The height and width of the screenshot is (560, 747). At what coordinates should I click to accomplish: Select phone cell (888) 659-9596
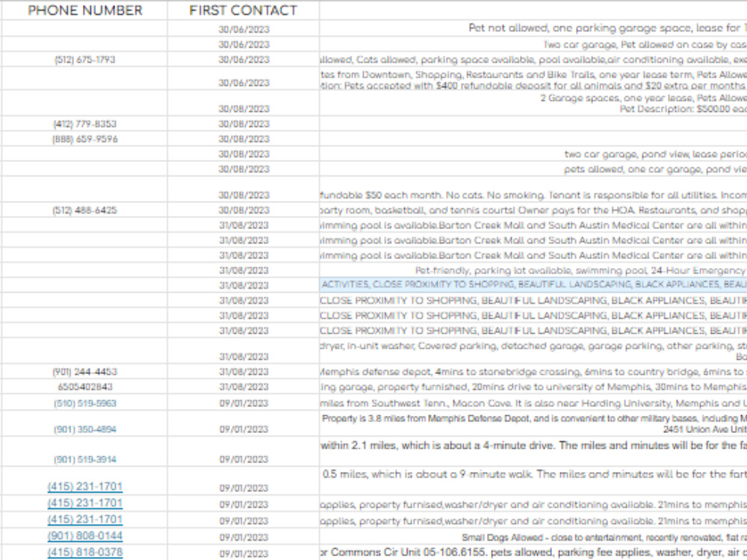(x=85, y=139)
